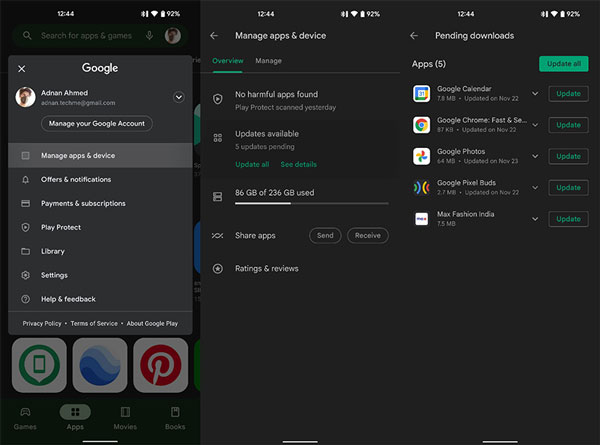
Task: Switch to the Apps tab
Action: pos(75,418)
